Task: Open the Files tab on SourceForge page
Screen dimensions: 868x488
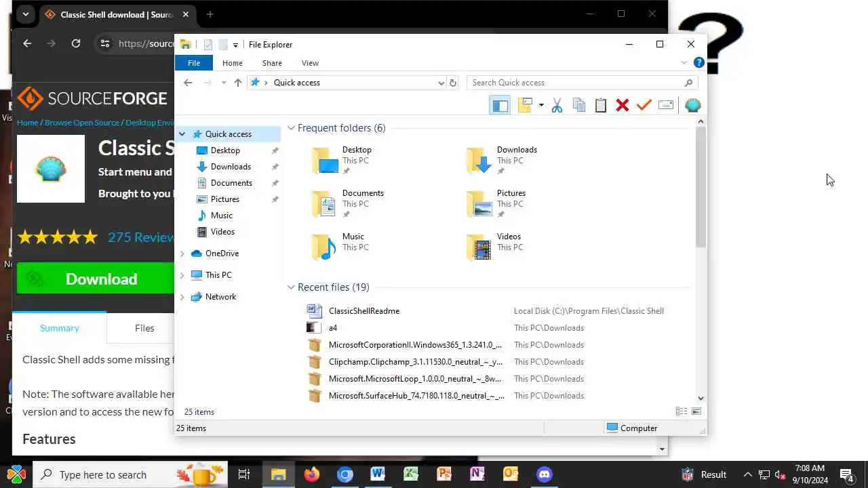Action: pos(144,328)
